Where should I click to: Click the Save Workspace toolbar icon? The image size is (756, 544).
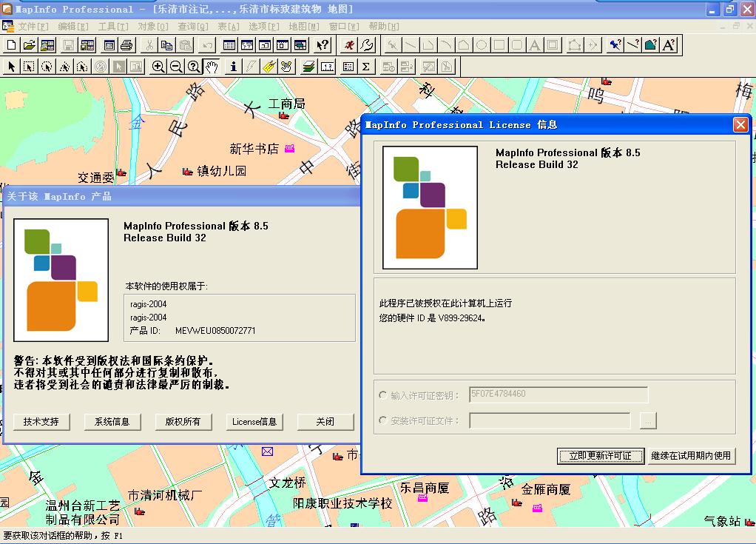pyautogui.click(x=87, y=45)
